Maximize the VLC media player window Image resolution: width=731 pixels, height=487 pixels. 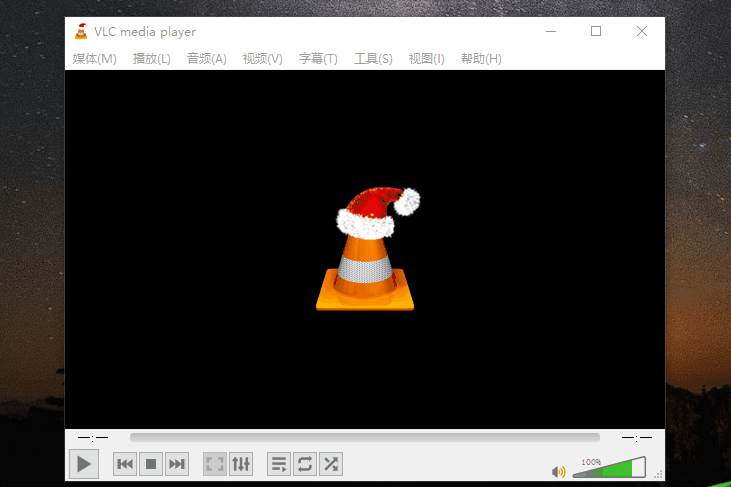coord(596,31)
